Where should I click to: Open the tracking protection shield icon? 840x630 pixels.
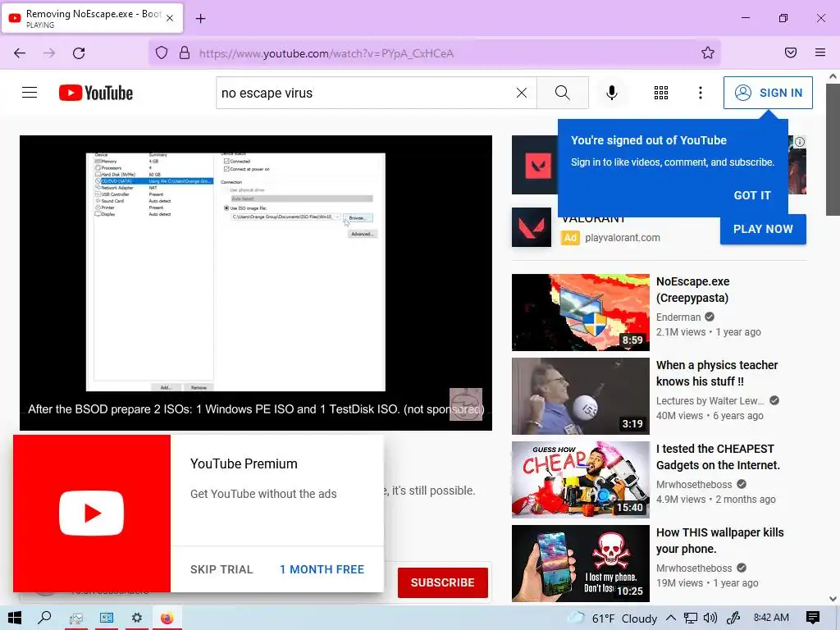(x=162, y=53)
